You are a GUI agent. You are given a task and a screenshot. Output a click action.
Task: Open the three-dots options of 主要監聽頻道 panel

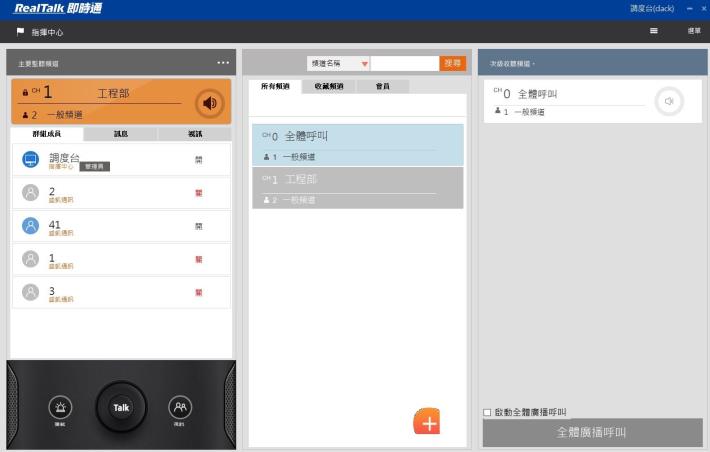tap(223, 63)
